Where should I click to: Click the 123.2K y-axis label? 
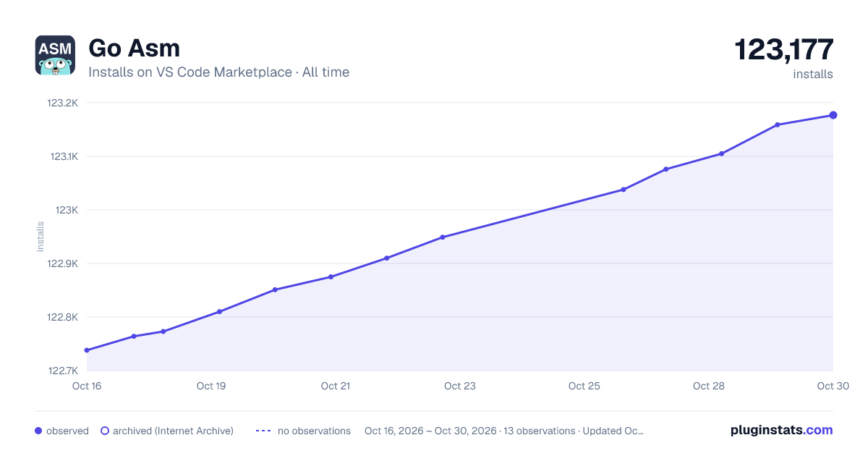click(x=63, y=103)
